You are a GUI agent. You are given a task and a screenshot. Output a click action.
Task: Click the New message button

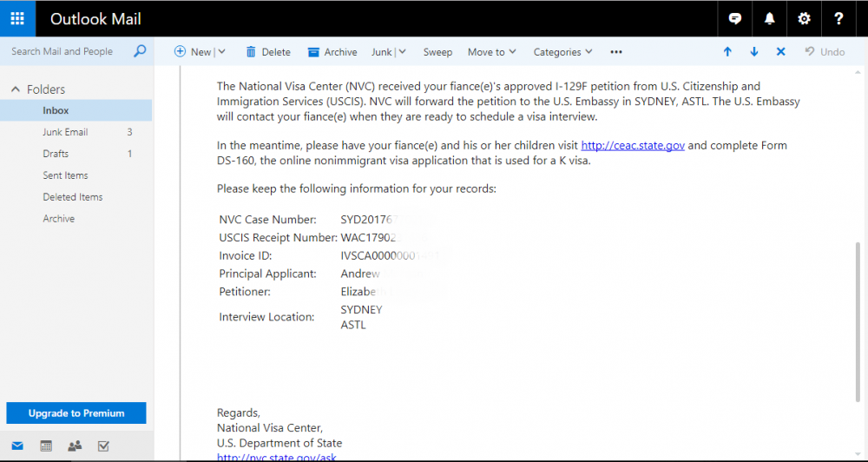tap(192, 52)
